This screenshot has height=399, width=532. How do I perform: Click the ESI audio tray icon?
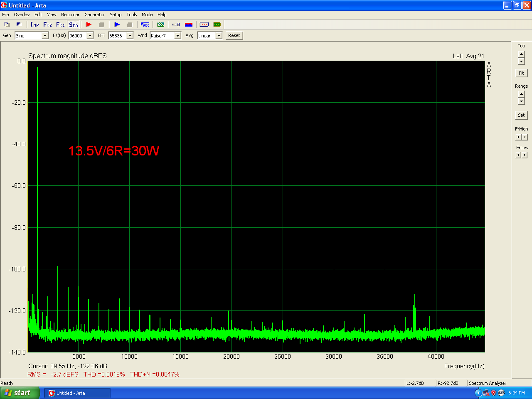click(x=501, y=393)
